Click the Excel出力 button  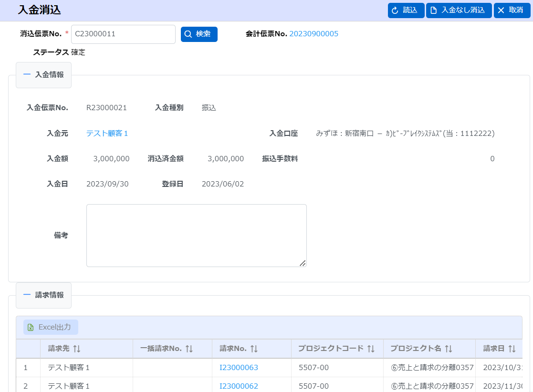point(51,327)
